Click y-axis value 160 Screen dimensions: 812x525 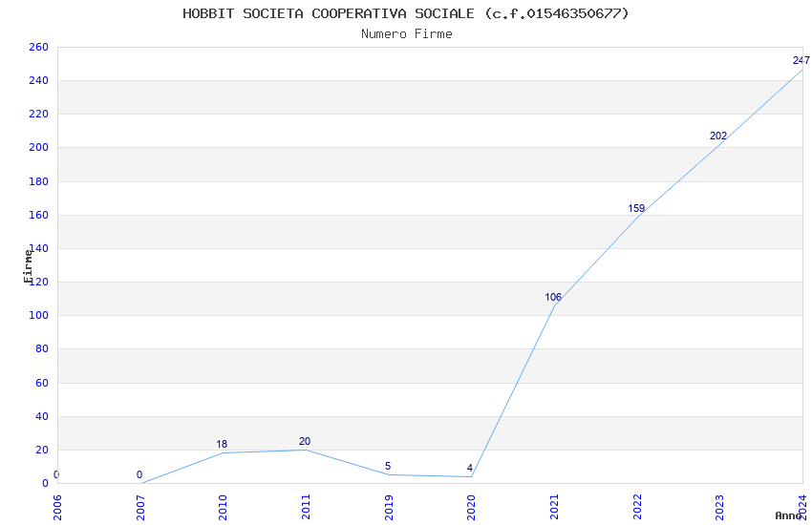(x=39, y=215)
